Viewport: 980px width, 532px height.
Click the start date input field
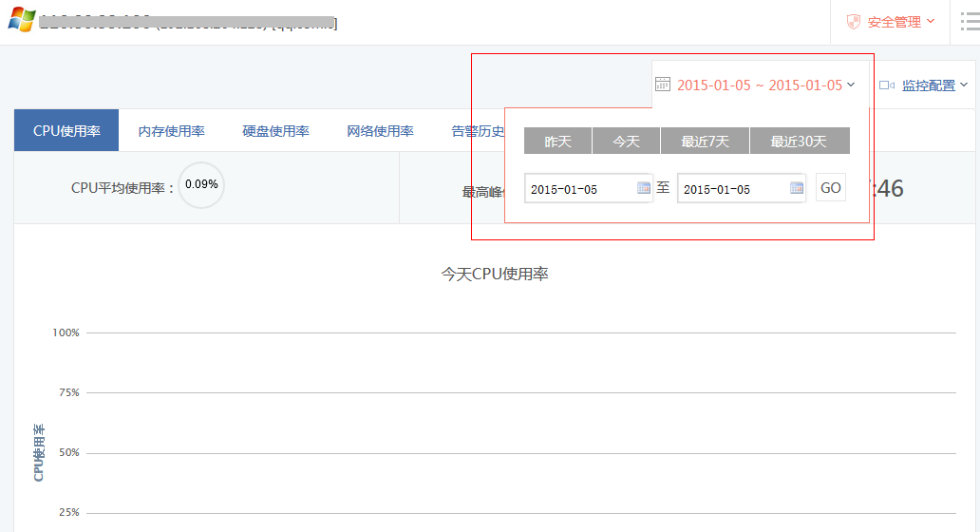[x=588, y=188]
